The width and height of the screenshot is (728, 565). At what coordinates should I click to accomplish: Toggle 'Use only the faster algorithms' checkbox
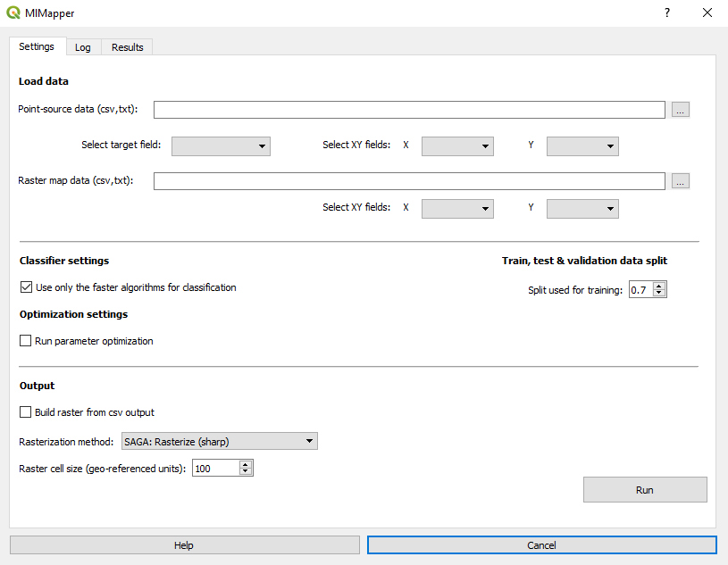click(x=25, y=287)
